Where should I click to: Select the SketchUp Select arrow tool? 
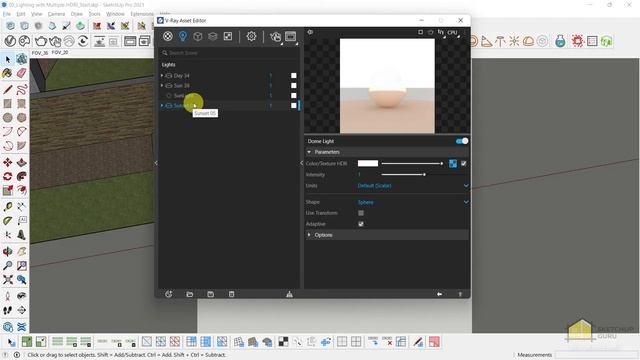pos(7,60)
